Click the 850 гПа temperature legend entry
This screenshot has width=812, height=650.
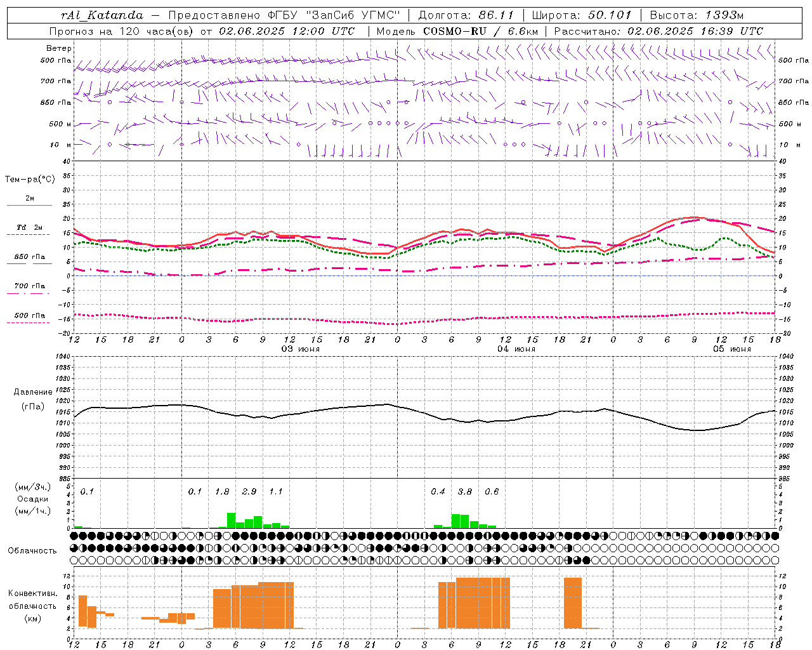[x=30, y=257]
